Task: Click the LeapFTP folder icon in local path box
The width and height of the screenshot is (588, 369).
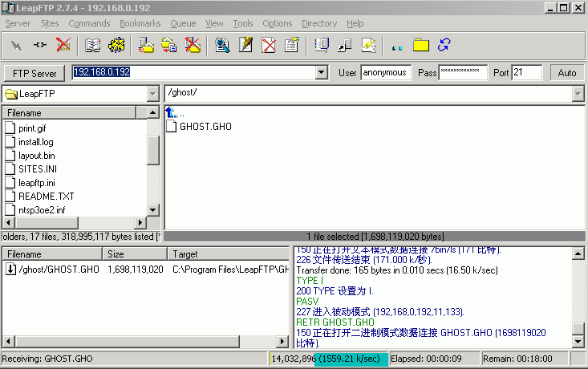Action: tap(11, 94)
